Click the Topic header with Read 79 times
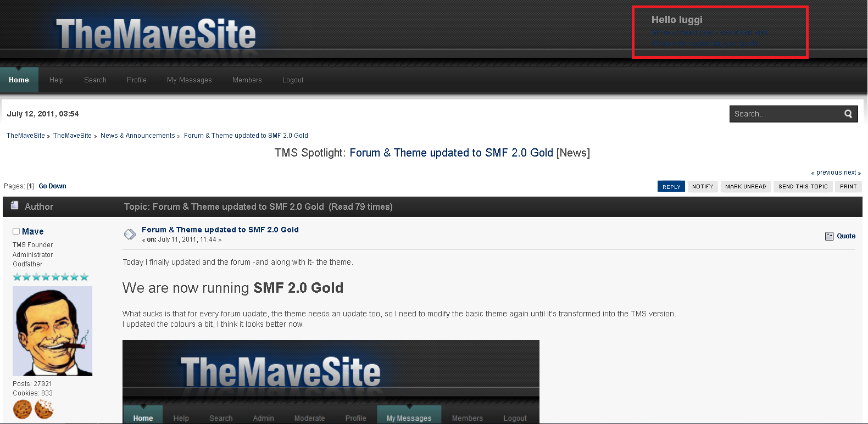Viewport: 868px width, 424px height. (258, 207)
